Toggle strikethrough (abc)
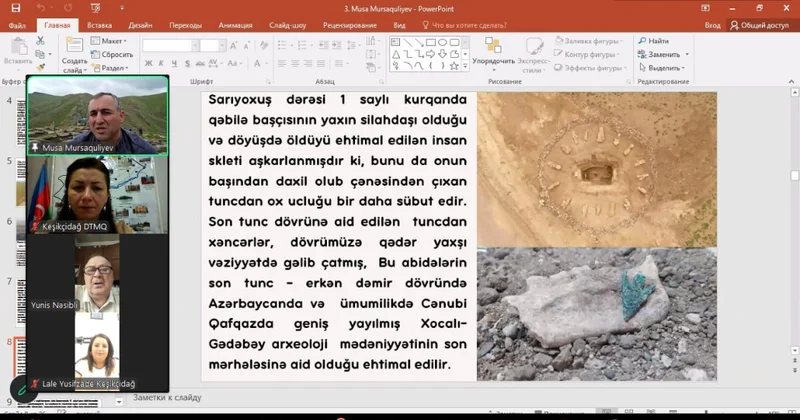 click(x=200, y=64)
